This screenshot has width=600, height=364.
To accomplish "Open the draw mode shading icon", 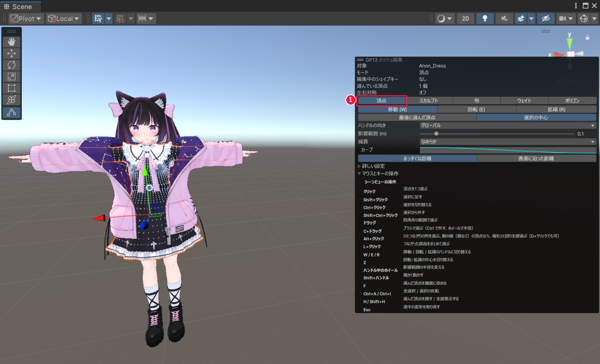I will pos(441,18).
